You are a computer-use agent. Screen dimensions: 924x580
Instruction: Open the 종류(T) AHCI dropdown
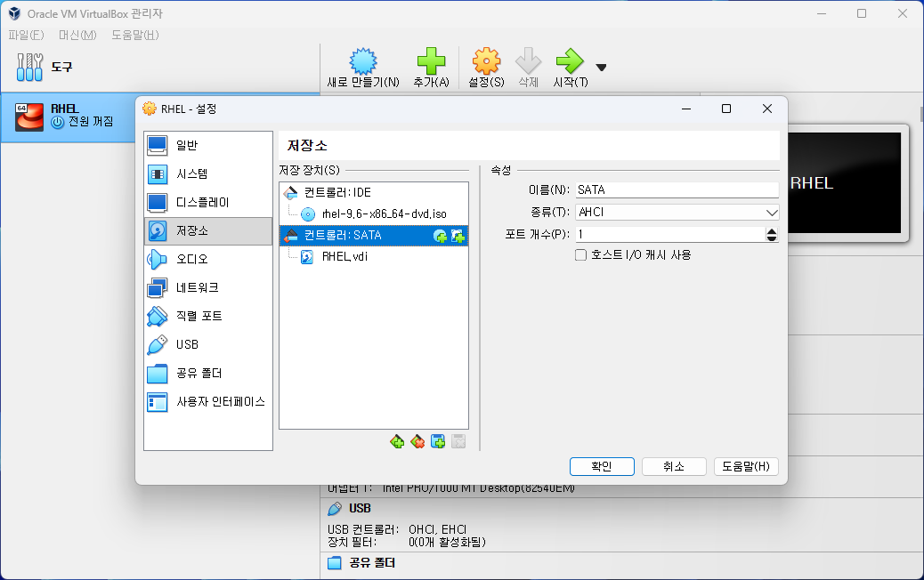677,212
